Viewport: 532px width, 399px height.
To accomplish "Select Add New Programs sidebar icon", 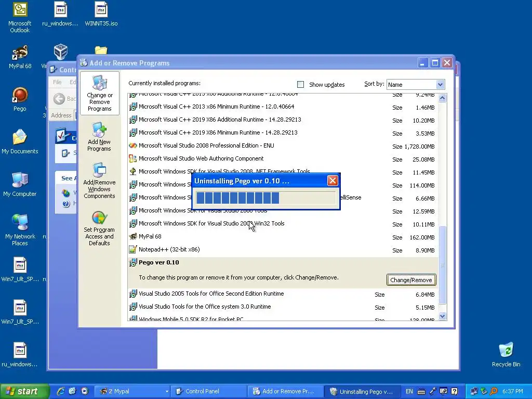I will point(99,137).
